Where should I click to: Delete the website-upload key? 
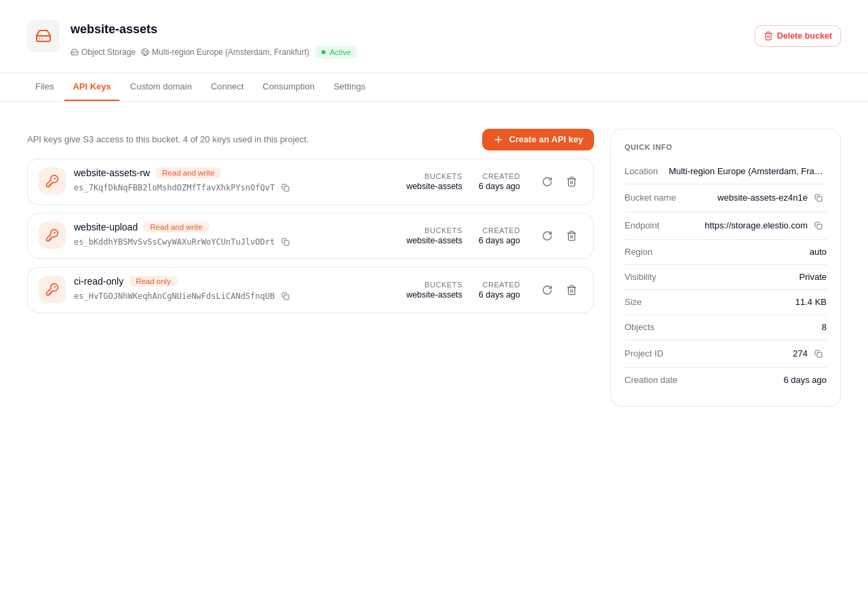point(572,236)
